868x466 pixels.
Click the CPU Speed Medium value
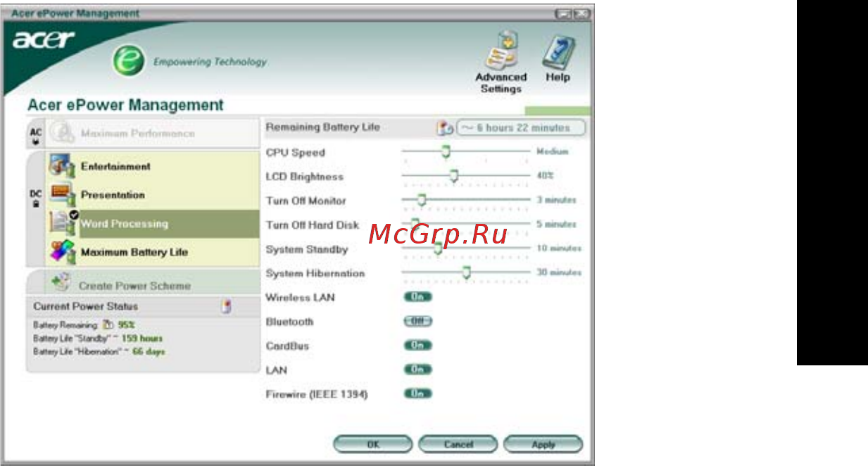point(552,151)
